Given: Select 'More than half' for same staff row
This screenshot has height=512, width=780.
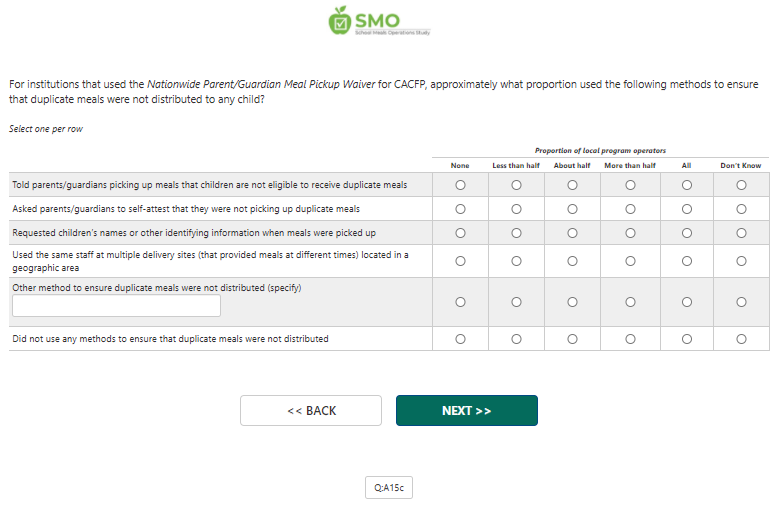Looking at the screenshot, I should point(630,261).
